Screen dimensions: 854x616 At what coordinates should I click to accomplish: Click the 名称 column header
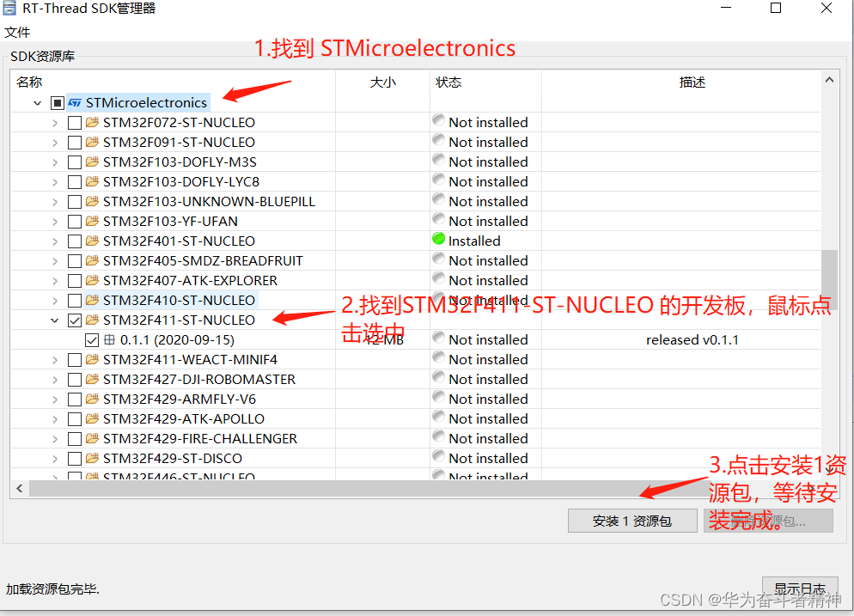[x=29, y=82]
